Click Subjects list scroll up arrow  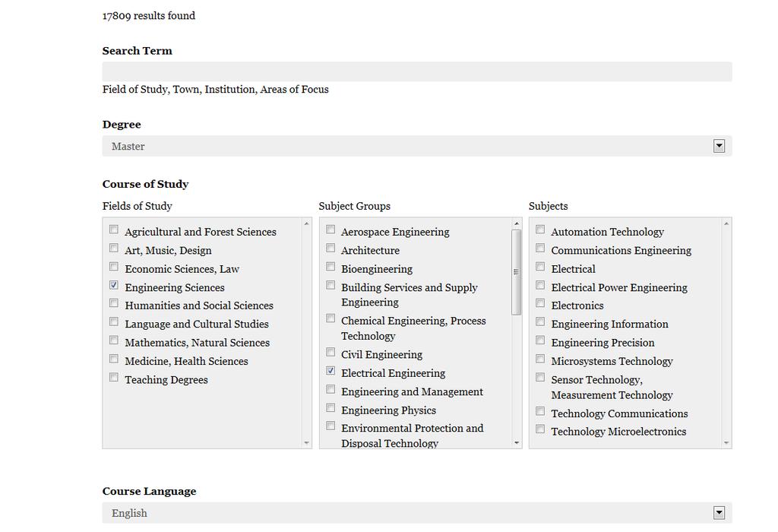pyautogui.click(x=726, y=223)
